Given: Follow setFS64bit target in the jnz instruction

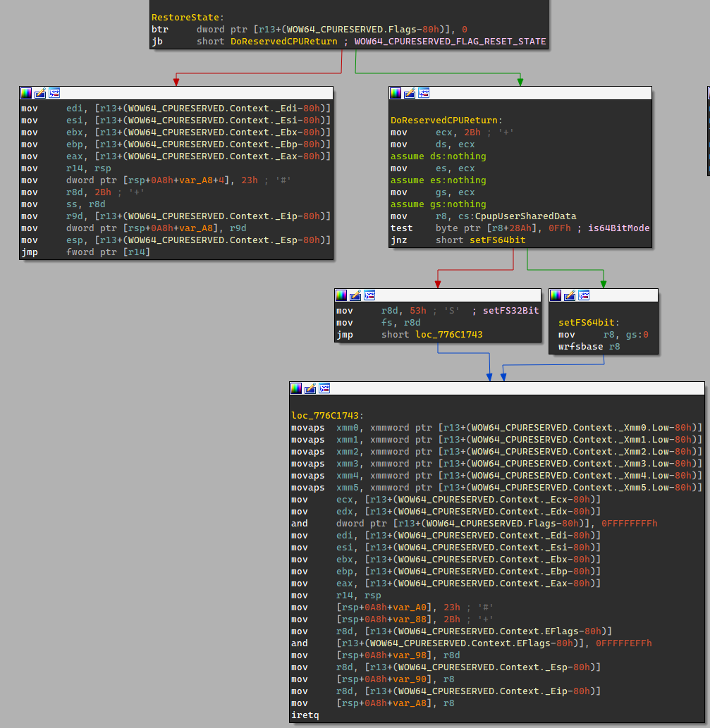Looking at the screenshot, I should [x=497, y=240].
